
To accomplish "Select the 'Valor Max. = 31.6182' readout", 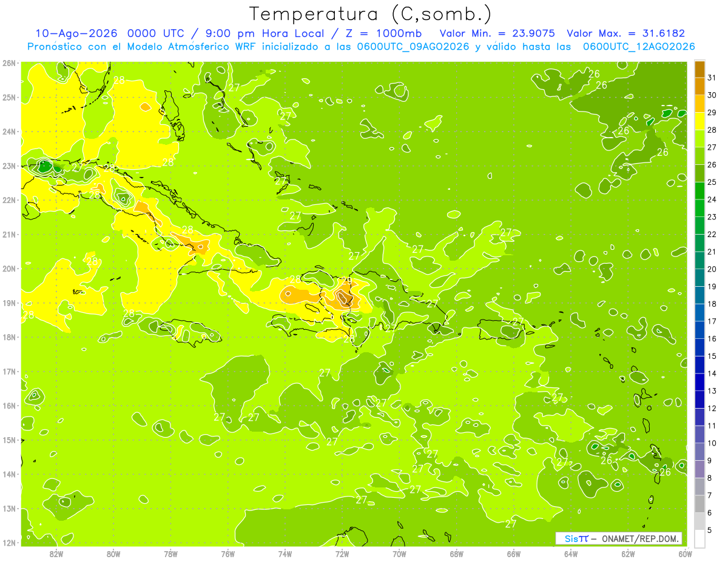I will 625,33.
